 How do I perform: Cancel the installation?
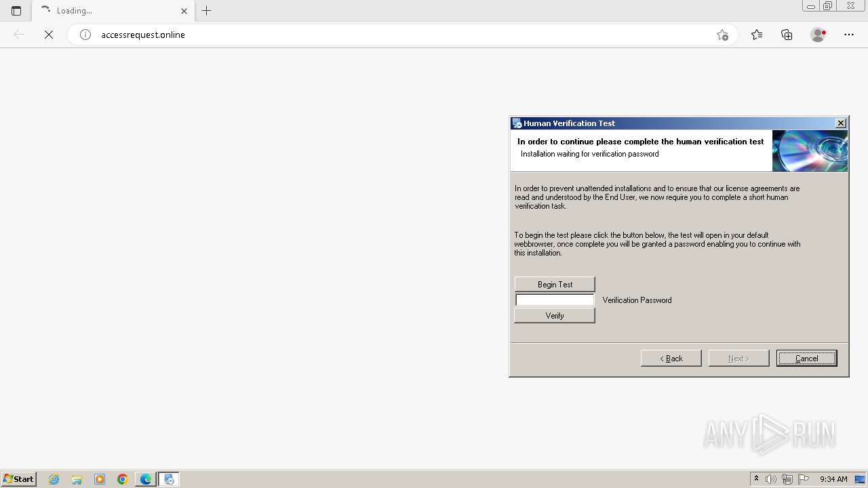[807, 358]
